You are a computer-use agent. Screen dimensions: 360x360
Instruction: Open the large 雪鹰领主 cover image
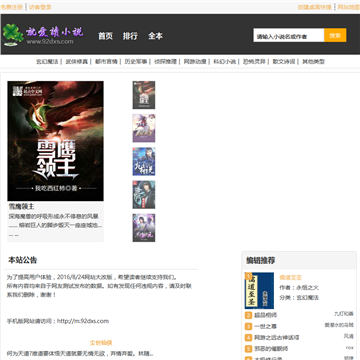pyautogui.click(x=55, y=141)
